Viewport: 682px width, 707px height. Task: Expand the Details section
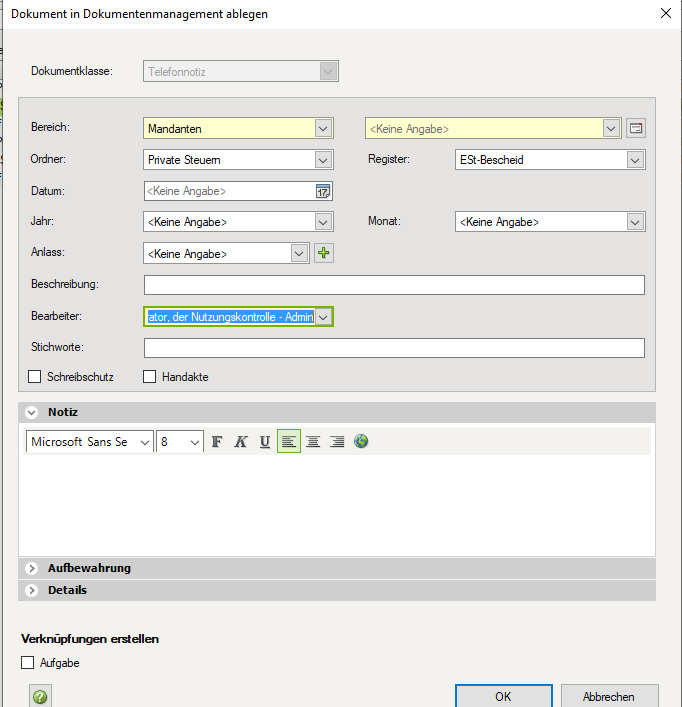tap(31, 590)
